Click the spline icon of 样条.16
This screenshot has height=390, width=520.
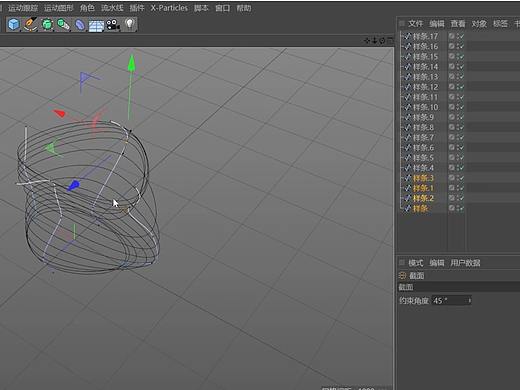[x=407, y=46]
